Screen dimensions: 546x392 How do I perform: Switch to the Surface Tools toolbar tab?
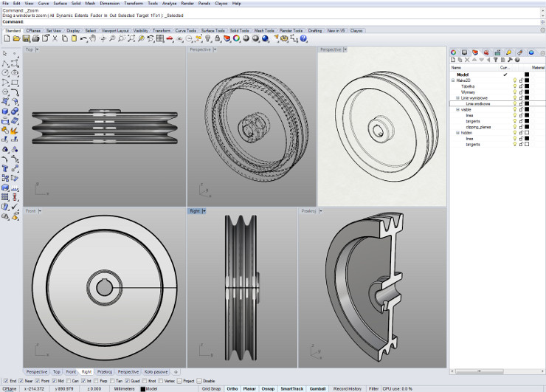click(x=213, y=31)
